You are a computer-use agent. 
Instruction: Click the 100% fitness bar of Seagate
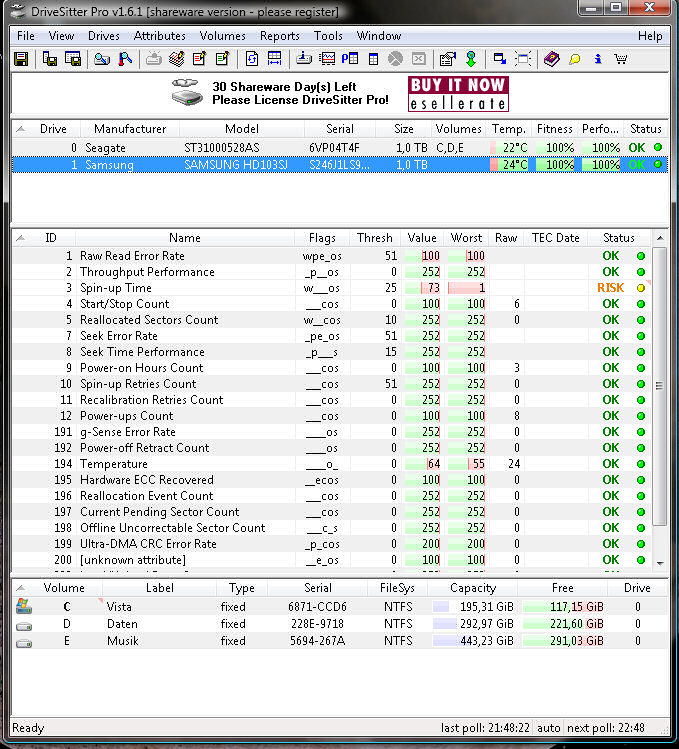pos(555,148)
